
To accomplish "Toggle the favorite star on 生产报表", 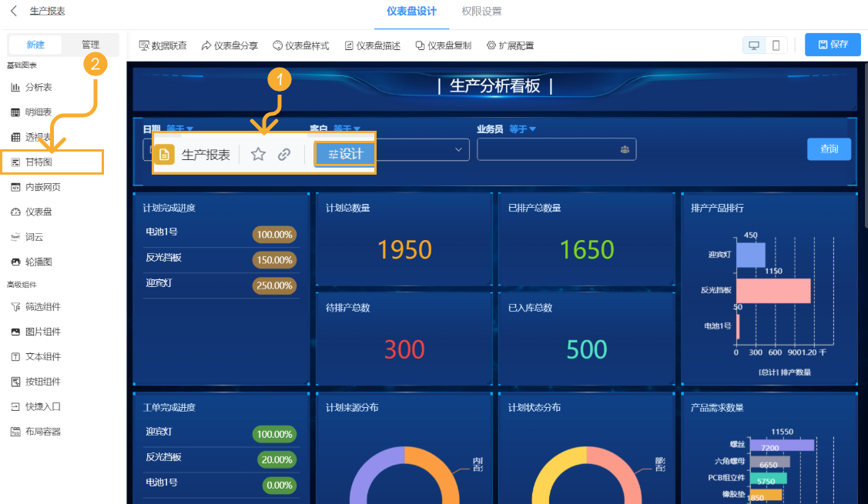I will click(x=258, y=154).
